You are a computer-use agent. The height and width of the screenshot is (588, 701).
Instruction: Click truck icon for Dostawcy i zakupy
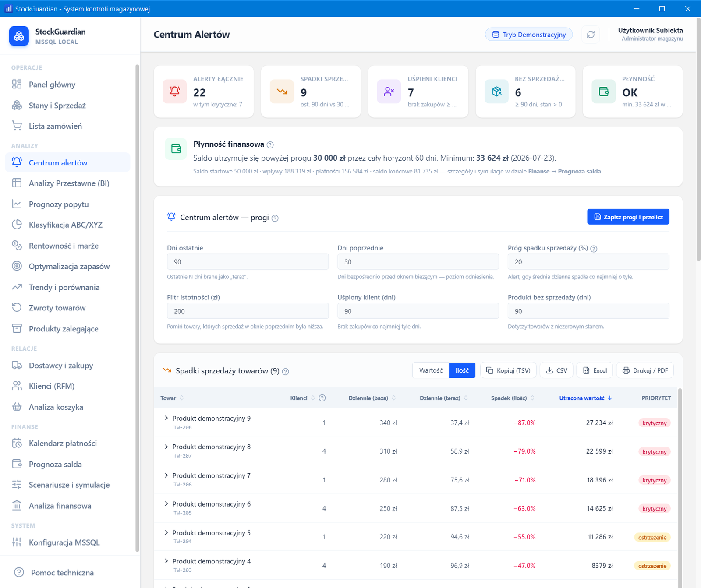(x=17, y=365)
